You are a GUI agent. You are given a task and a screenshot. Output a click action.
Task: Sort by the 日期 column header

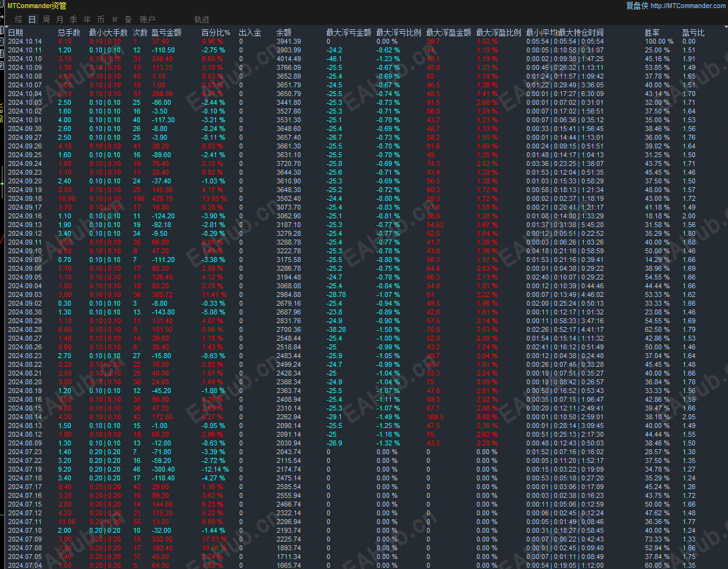tap(16, 32)
